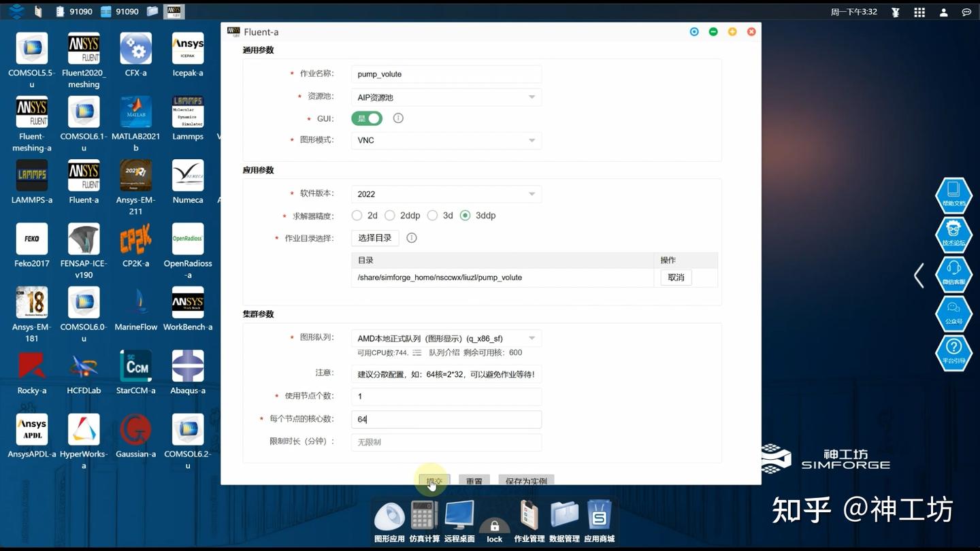Viewport: 980px width, 551px height.
Task: Open the CP2K-a desktop icon
Action: tap(136, 239)
